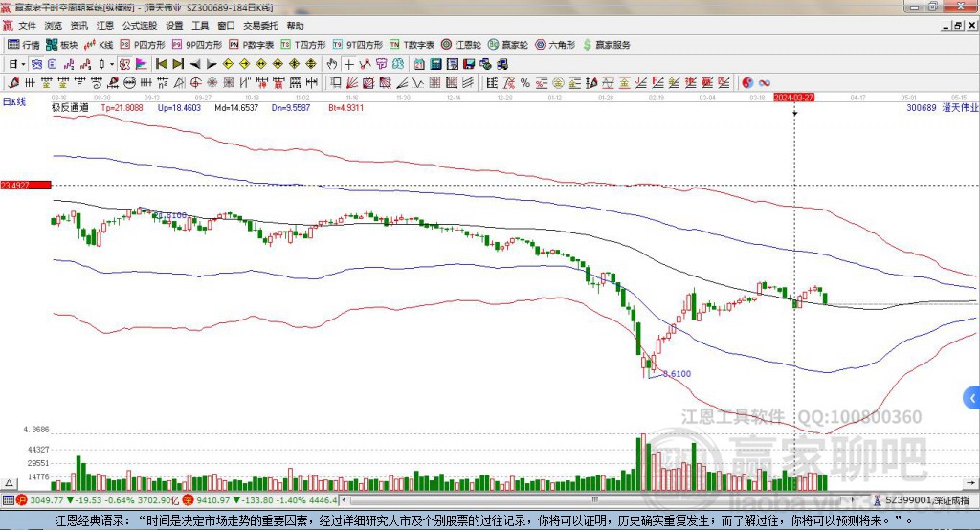
Task: Click the 23.4927 red price marker
Action: (26, 185)
